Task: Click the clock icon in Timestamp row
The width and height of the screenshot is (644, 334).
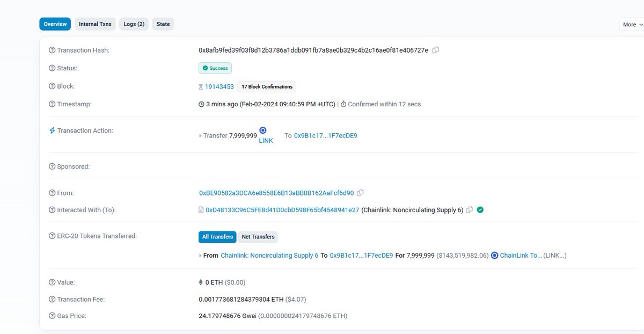Action: pyautogui.click(x=201, y=104)
